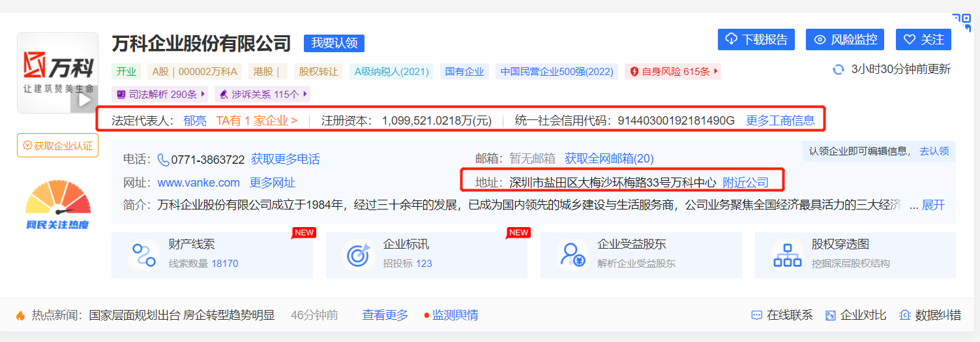Viewport: 980px width, 342px height.
Task: Click the 热点新闻 flame icon
Action: (x=21, y=315)
